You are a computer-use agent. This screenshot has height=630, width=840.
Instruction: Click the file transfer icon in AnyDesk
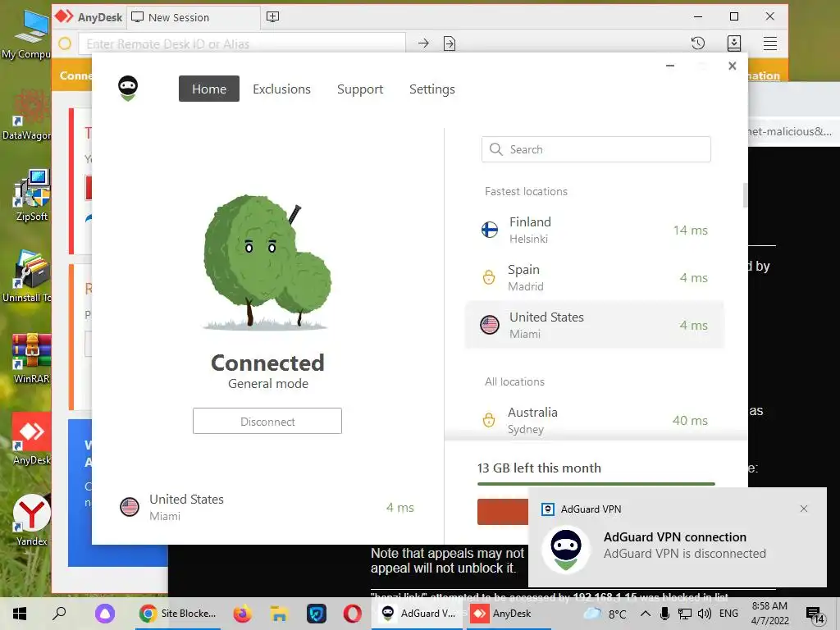click(450, 43)
